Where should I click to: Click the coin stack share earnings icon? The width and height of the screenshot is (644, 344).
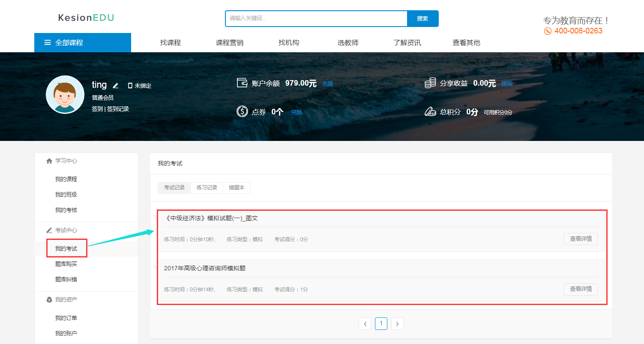coord(430,83)
